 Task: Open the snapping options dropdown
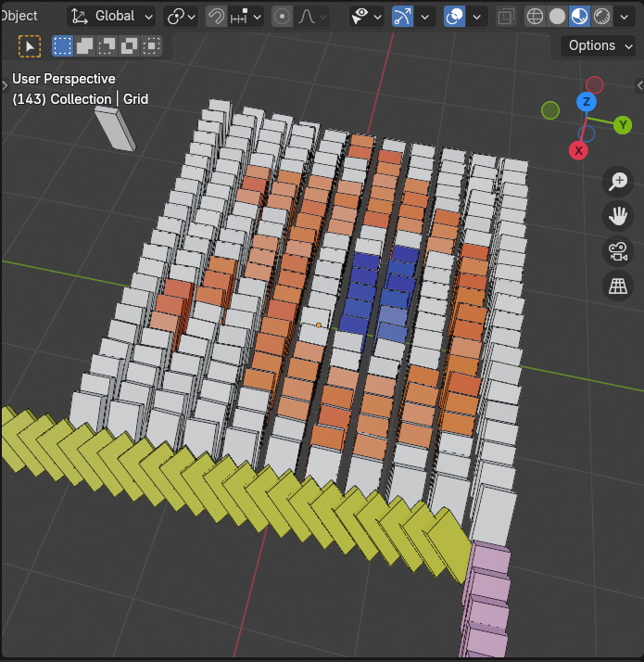tap(246, 17)
